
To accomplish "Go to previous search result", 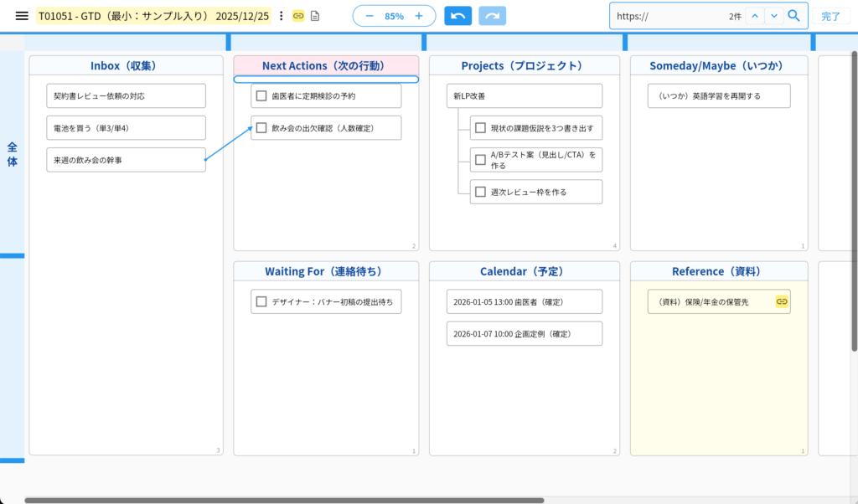I will tap(755, 16).
